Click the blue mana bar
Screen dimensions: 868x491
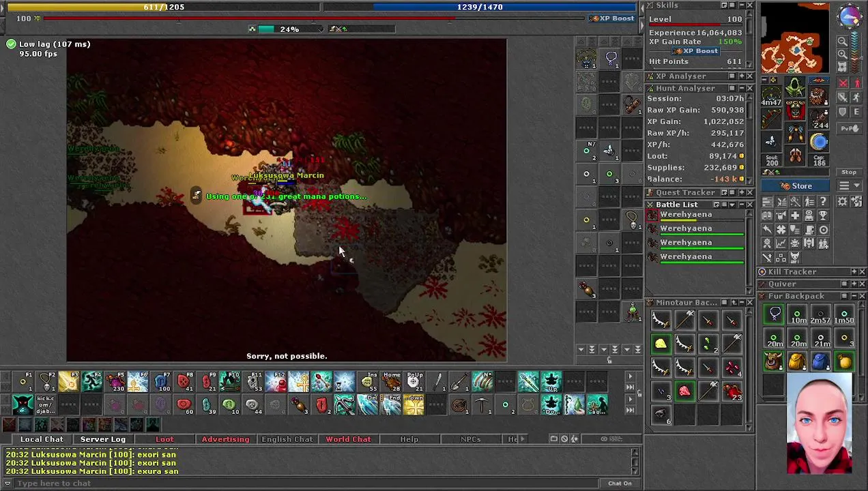click(480, 7)
